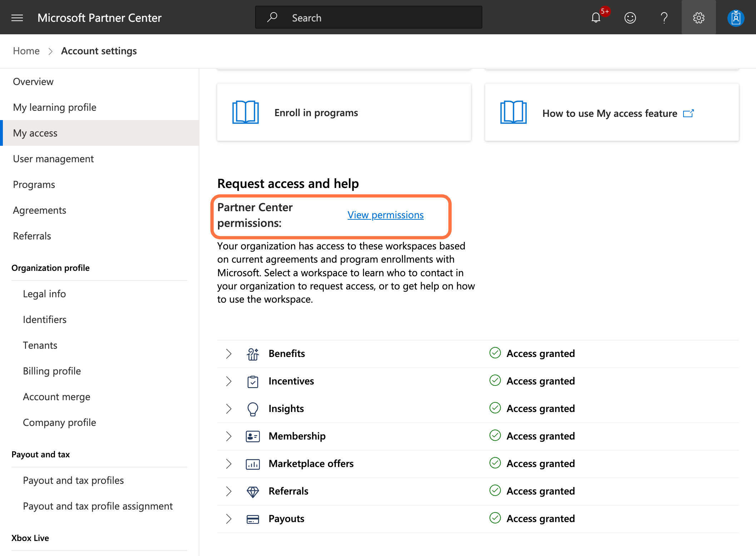Open Referrals in the sidebar
This screenshot has width=756, height=556.
pos(99,236)
